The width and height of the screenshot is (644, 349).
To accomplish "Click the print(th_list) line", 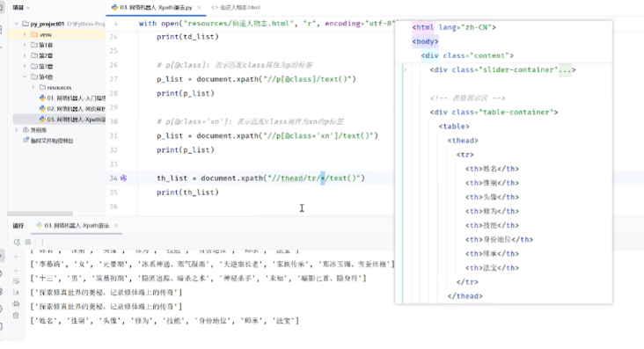I will [187, 193].
